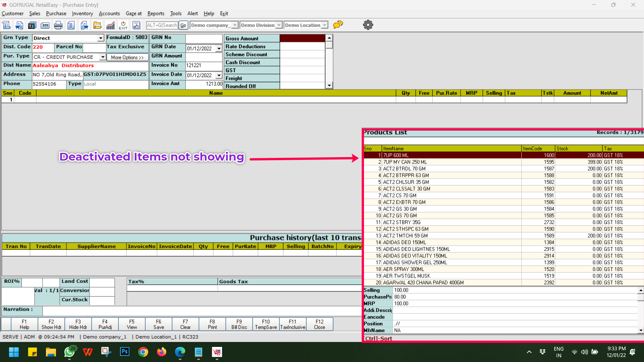Open the GRN Date dropdown arrow
The height and width of the screenshot is (362, 644).
click(x=219, y=49)
